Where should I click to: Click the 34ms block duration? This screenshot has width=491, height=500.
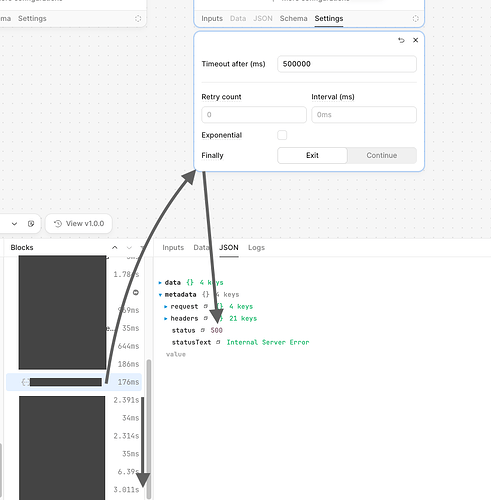tap(131, 418)
